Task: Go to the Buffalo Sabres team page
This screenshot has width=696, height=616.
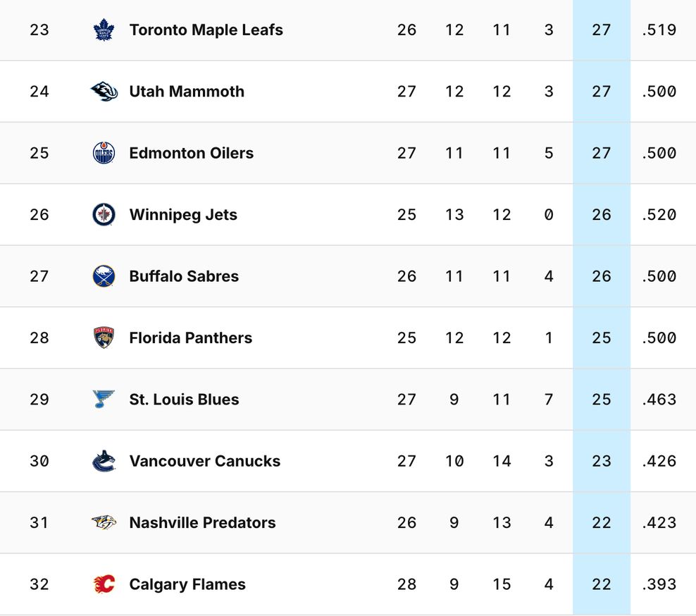Action: [184, 276]
